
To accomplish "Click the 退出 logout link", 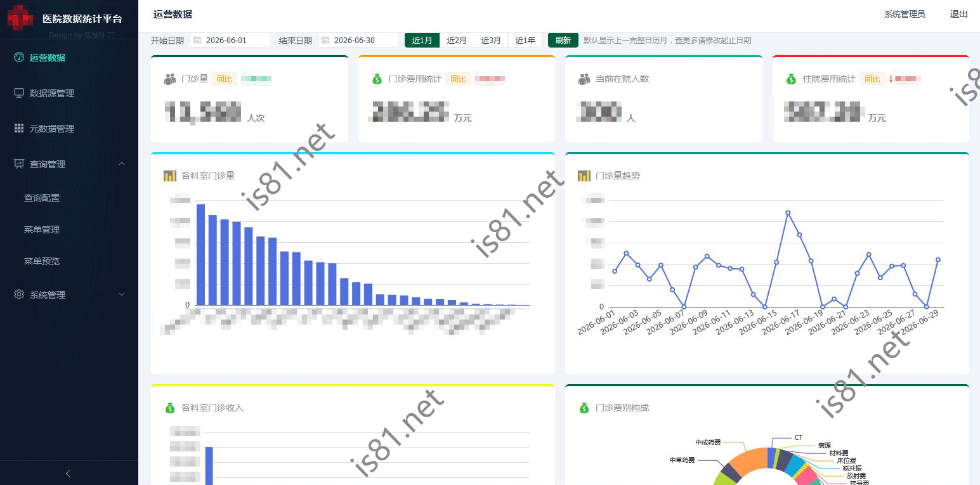I will (x=958, y=14).
